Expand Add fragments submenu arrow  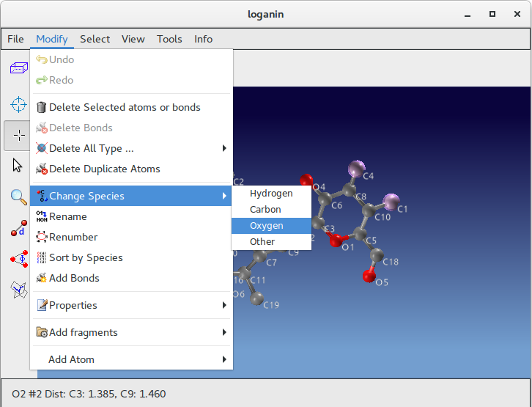pos(224,332)
